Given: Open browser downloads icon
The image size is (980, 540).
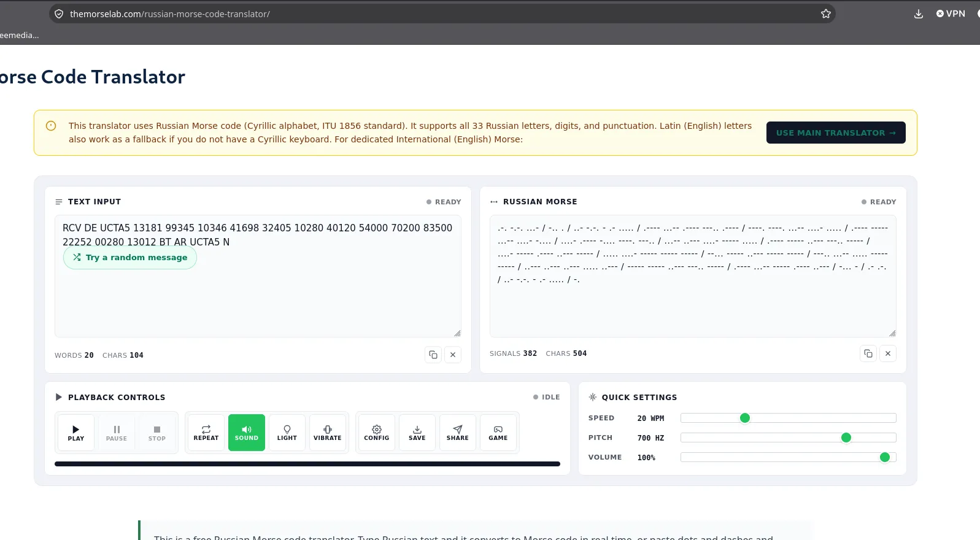Looking at the screenshot, I should pyautogui.click(x=919, y=13).
